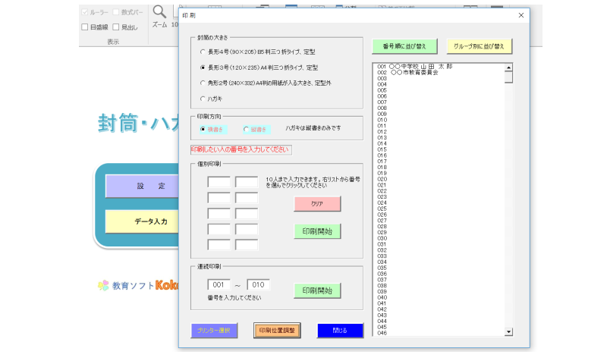The height and width of the screenshot is (364, 607).
Task: Click the Zoom magnifier icon in ribbon
Action: tap(159, 11)
